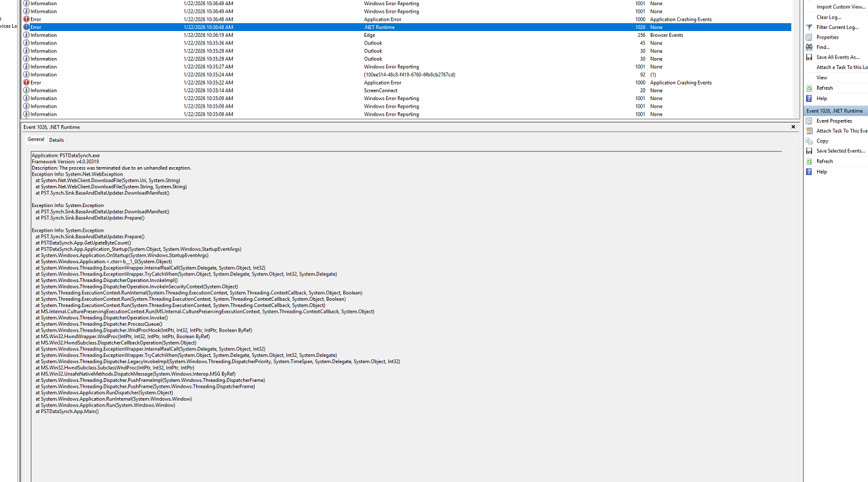Click the log Properties icon in Actions
This screenshot has height=482, width=868.
[809, 37]
